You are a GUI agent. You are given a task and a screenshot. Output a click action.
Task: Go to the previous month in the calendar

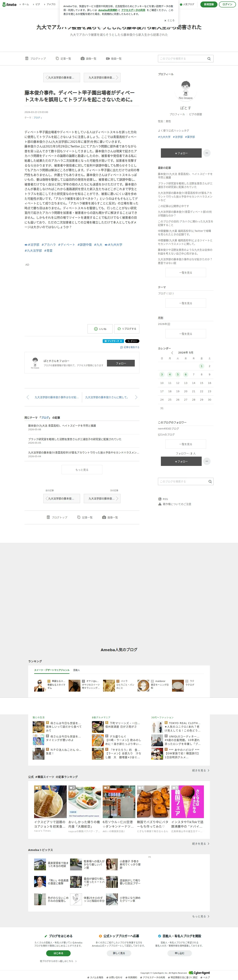[x=172, y=353]
